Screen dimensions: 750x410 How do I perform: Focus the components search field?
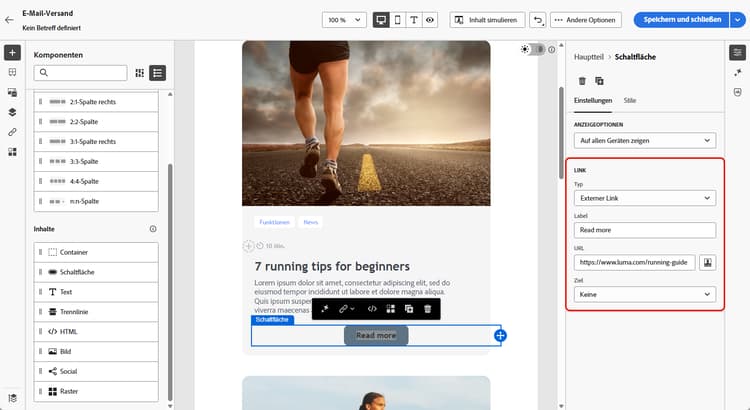point(80,73)
